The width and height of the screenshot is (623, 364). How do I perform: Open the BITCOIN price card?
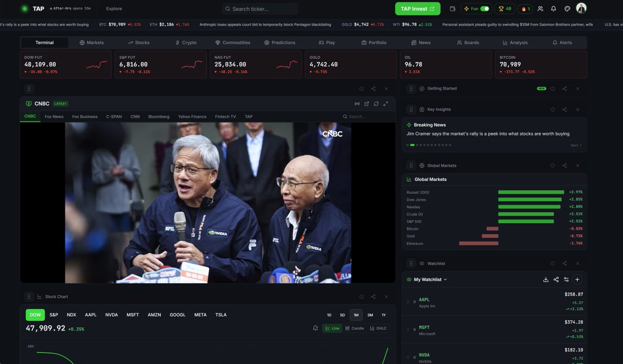click(541, 64)
